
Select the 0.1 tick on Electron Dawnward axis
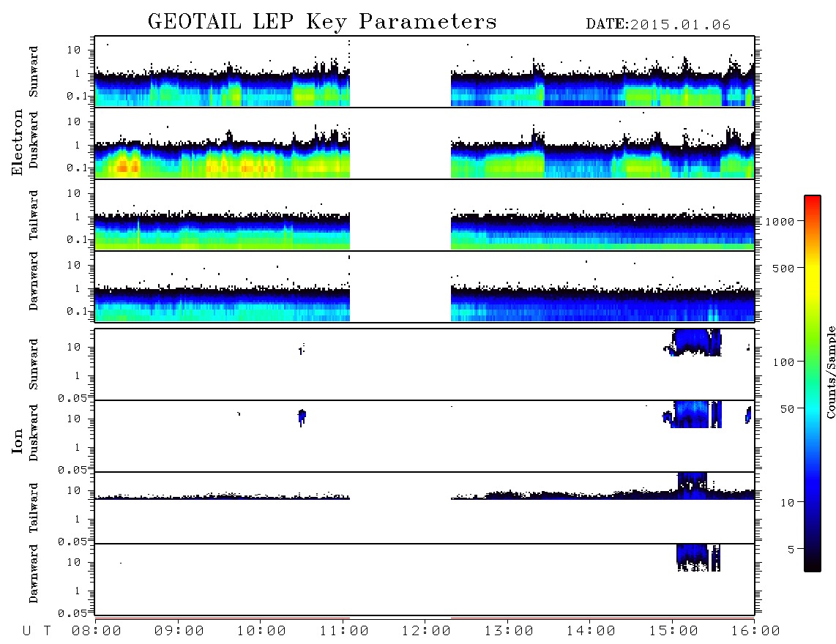pyautogui.click(x=77, y=311)
